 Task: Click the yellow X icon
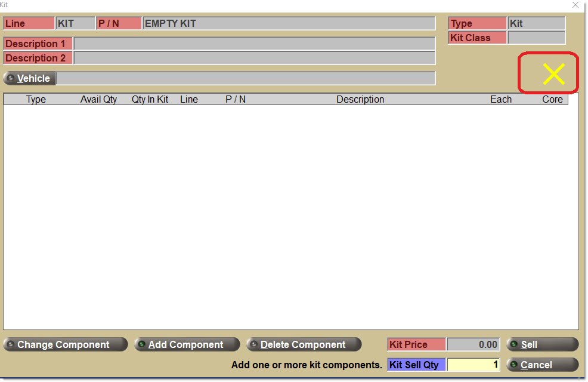point(553,74)
